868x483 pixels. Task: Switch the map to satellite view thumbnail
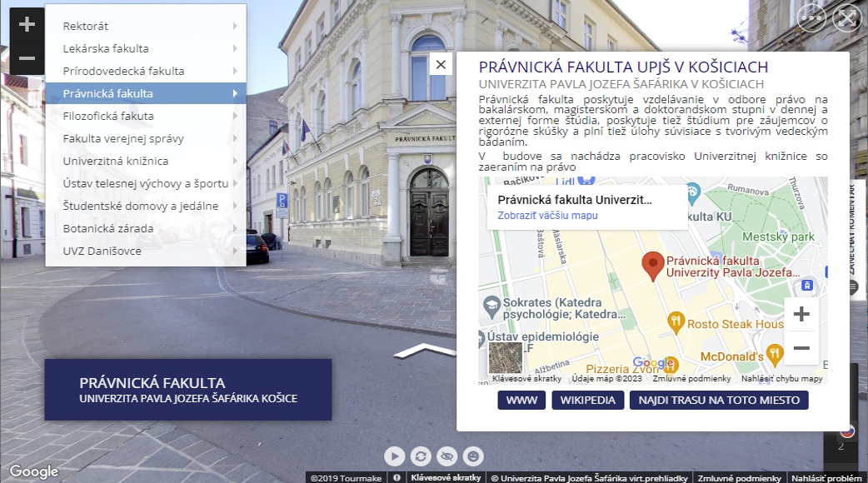coord(505,357)
